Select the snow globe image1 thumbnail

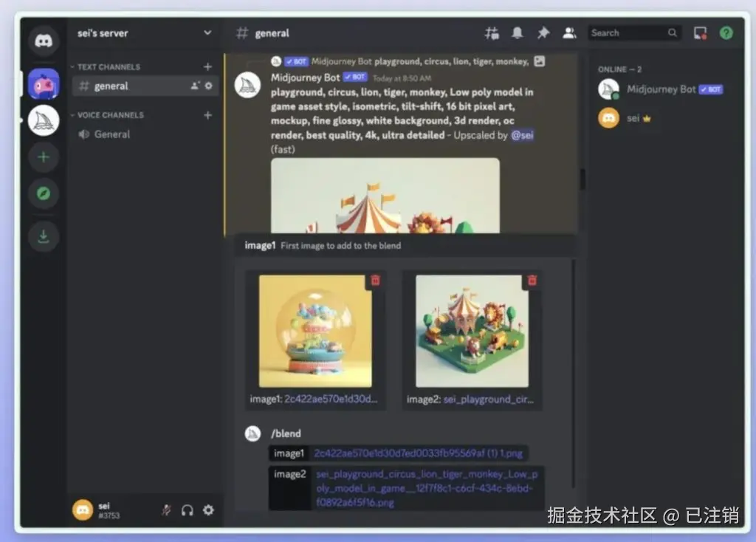coord(315,332)
